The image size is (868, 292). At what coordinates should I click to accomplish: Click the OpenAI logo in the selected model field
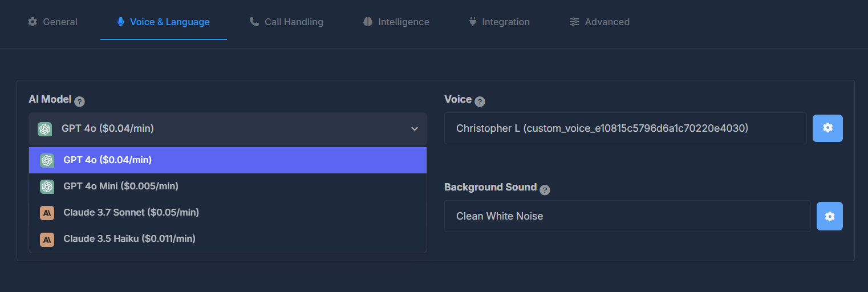coord(45,129)
